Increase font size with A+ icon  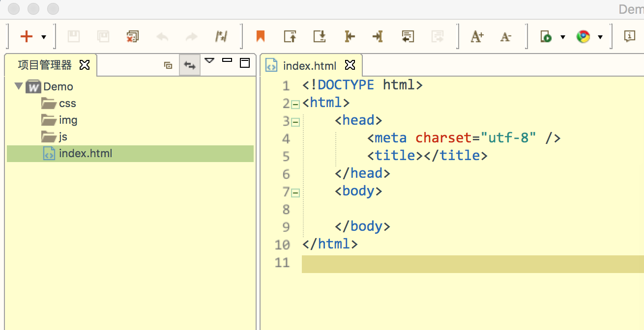click(x=477, y=36)
